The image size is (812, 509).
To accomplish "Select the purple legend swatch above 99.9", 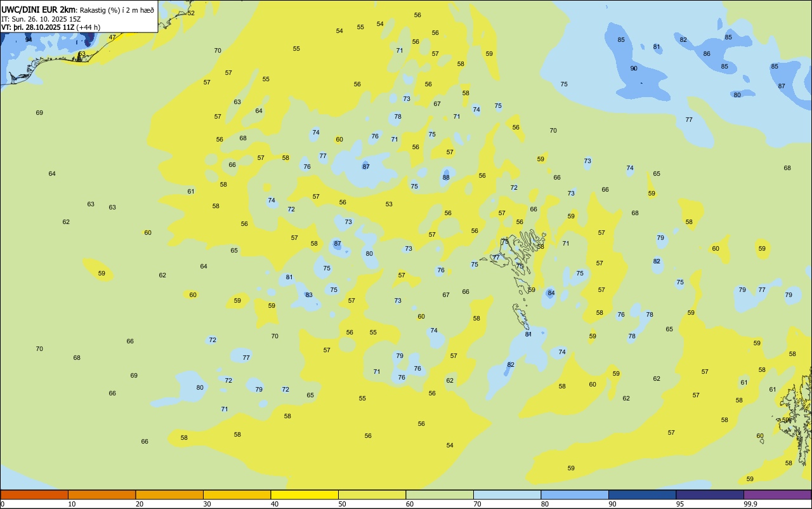I will pyautogui.click(x=777, y=494).
